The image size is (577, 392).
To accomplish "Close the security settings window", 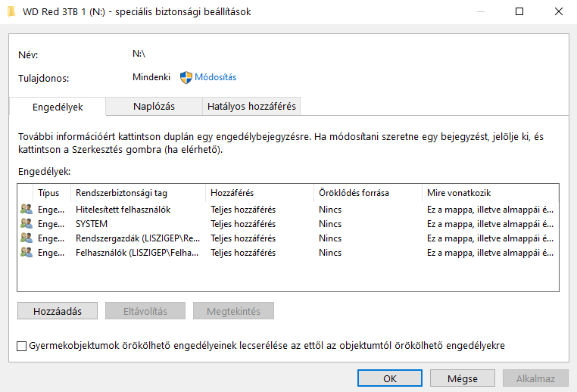I will pos(558,11).
